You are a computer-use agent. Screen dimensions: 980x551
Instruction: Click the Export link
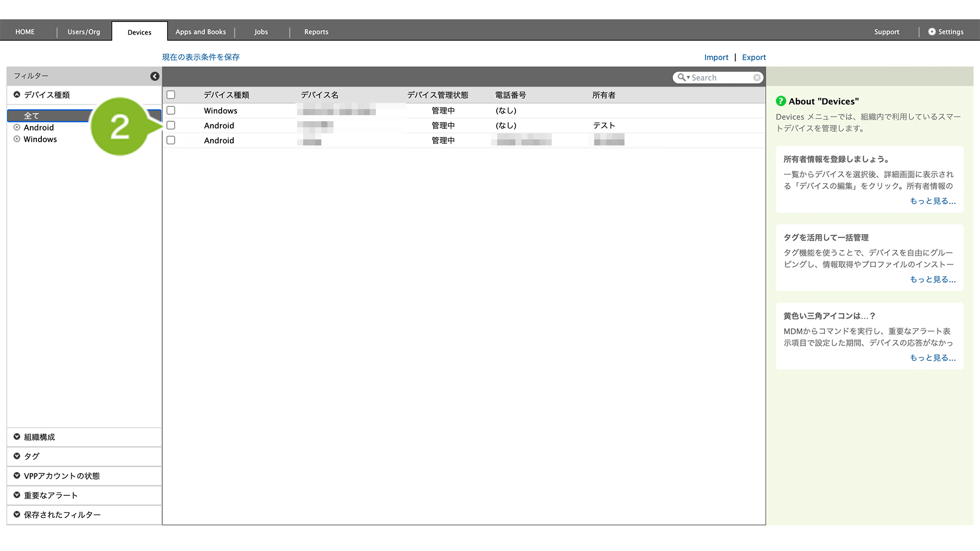tap(753, 57)
